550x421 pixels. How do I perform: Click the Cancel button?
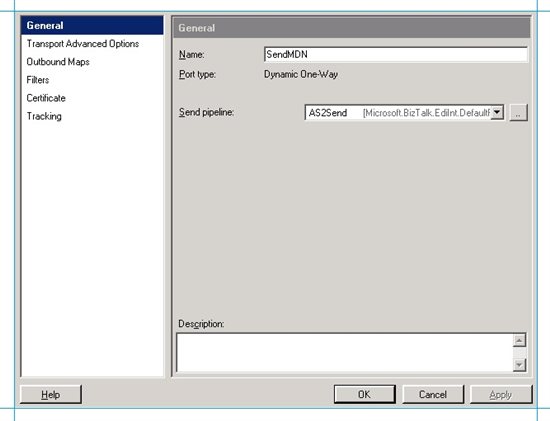tap(433, 394)
